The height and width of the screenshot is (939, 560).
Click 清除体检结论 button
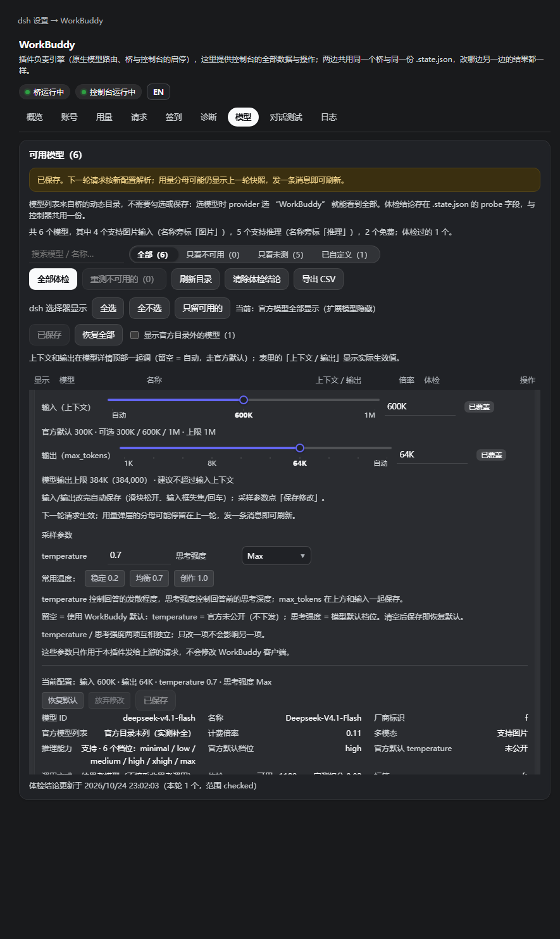pyautogui.click(x=257, y=279)
